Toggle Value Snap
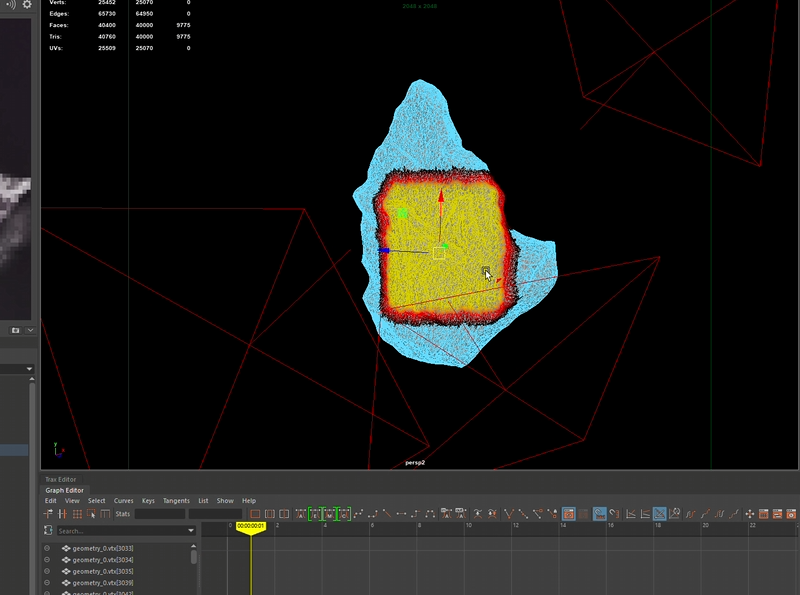Image resolution: width=800 pixels, height=595 pixels. coord(614,514)
